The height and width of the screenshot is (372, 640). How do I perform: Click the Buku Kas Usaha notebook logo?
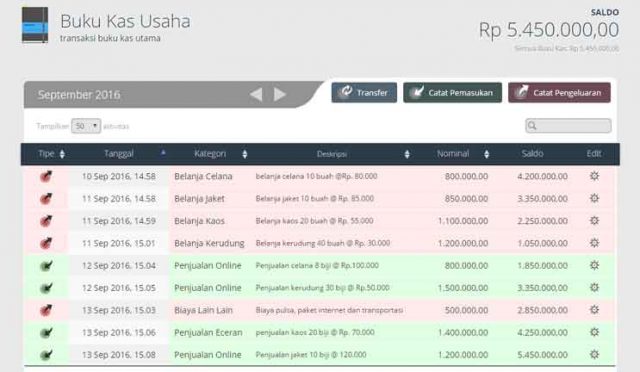tap(35, 25)
